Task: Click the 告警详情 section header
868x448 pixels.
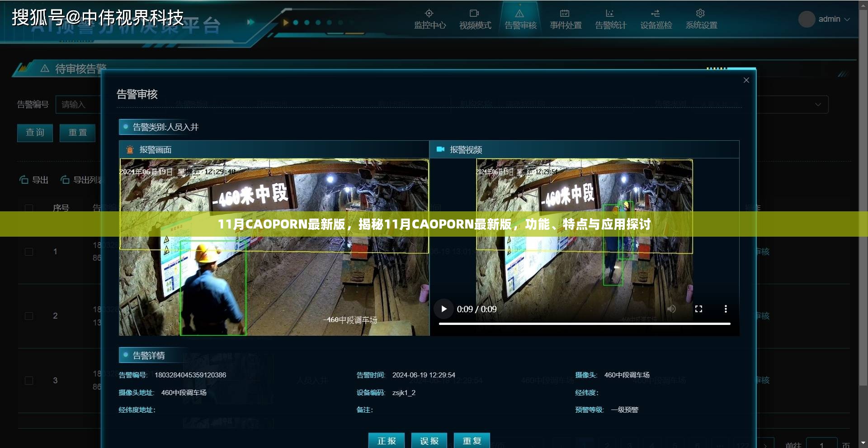Action: click(x=149, y=356)
